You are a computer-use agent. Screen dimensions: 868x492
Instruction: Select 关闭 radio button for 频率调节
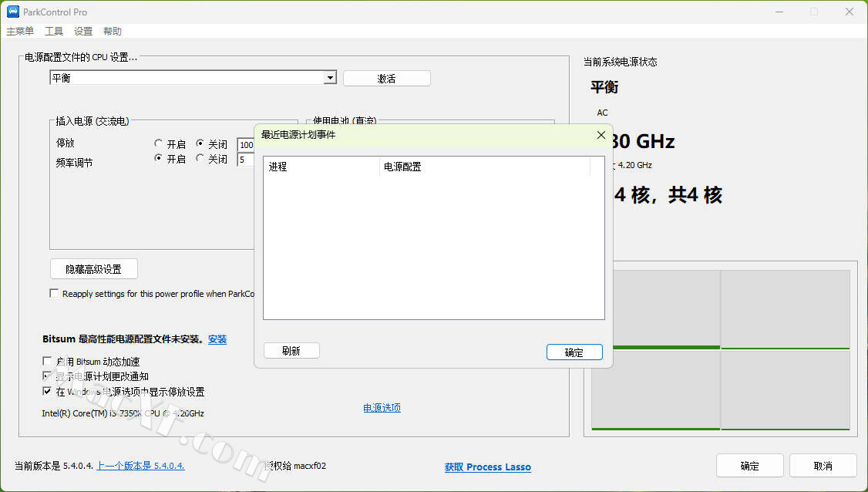[200, 159]
